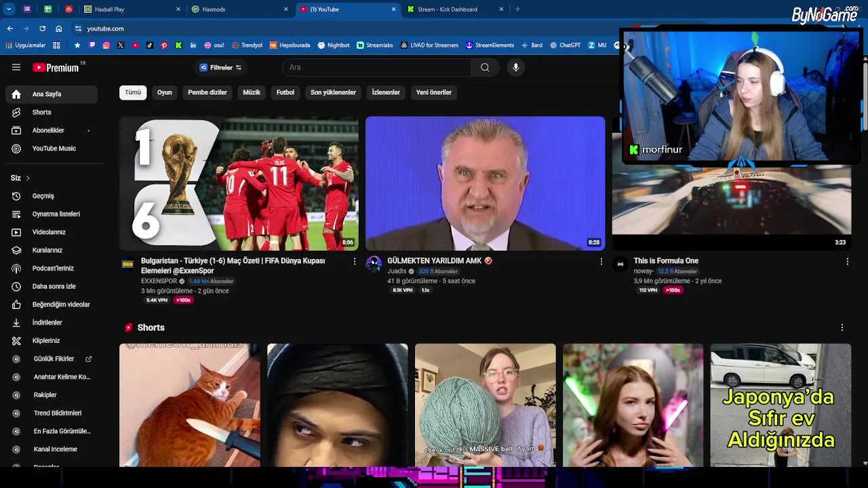The image size is (868, 488).
Task: Select the Oyun filter chip
Action: click(x=165, y=92)
